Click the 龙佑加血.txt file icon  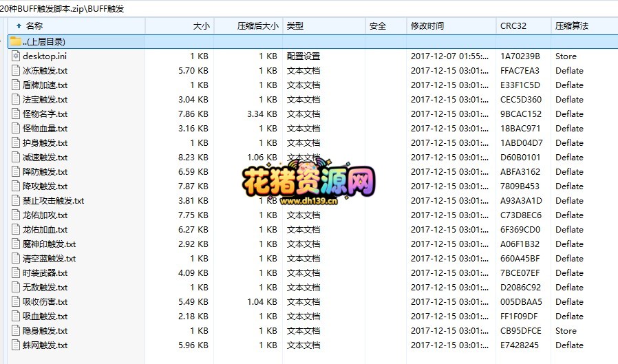[15, 229]
